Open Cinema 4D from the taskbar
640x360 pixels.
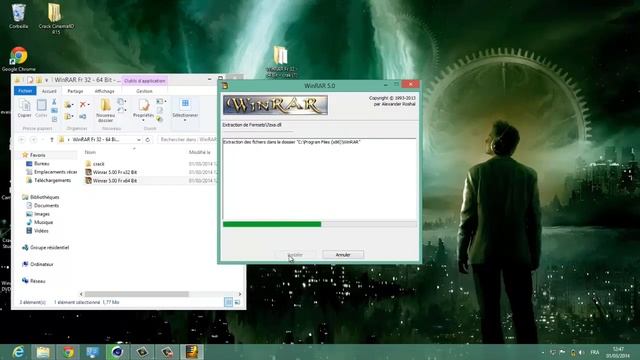coord(118,352)
